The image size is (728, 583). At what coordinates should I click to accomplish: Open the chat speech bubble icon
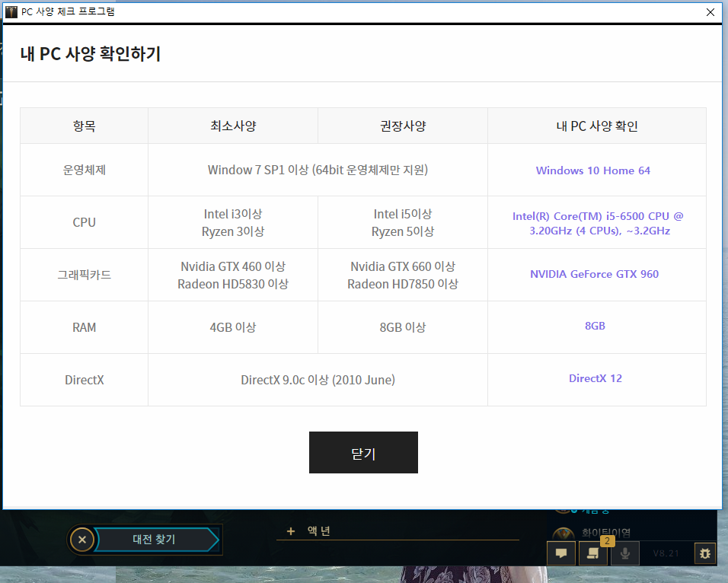click(561, 553)
